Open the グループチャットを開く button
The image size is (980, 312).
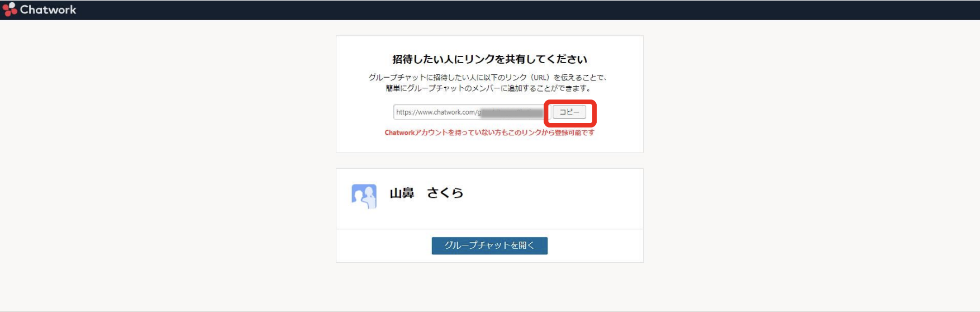click(x=489, y=245)
